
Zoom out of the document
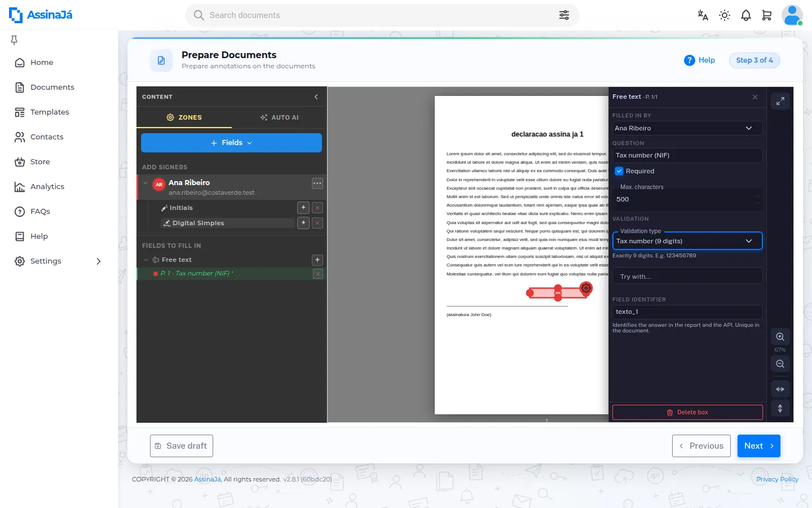pos(780,364)
